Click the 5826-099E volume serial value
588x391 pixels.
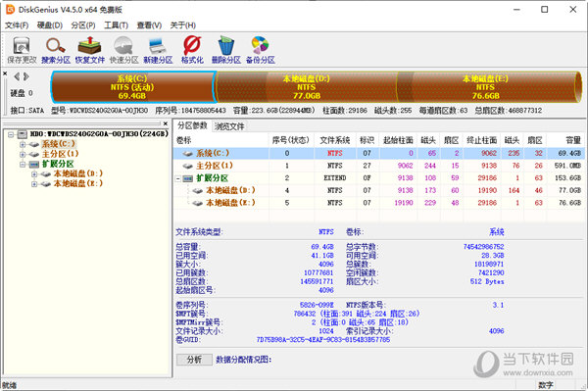(x=317, y=305)
